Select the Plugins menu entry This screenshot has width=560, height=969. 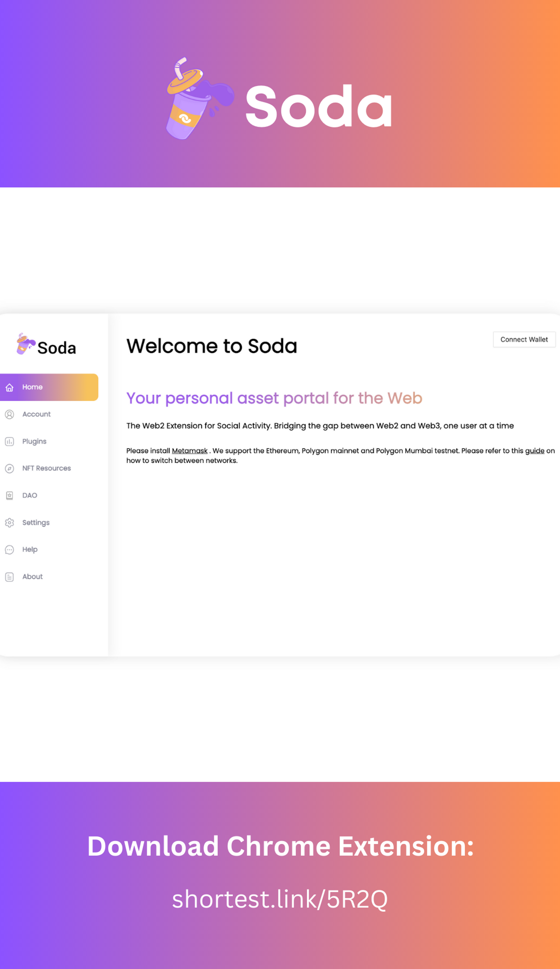(34, 441)
